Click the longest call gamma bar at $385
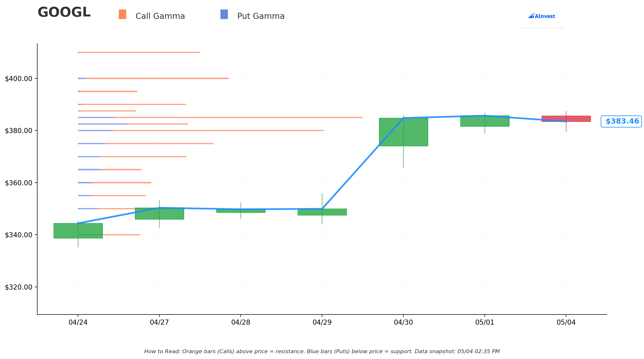The image size is (644, 359). [x=238, y=117]
